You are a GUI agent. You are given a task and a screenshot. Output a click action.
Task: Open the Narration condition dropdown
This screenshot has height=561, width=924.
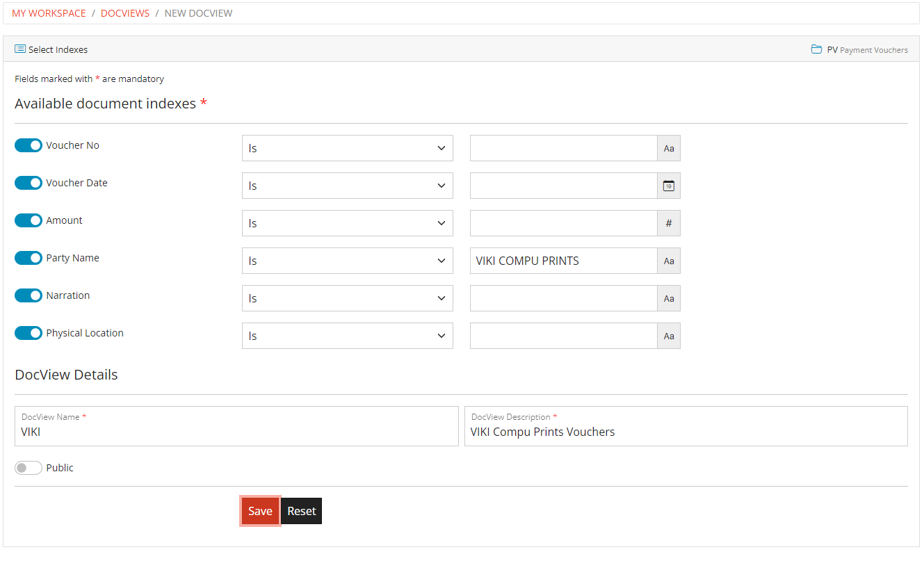pos(347,298)
